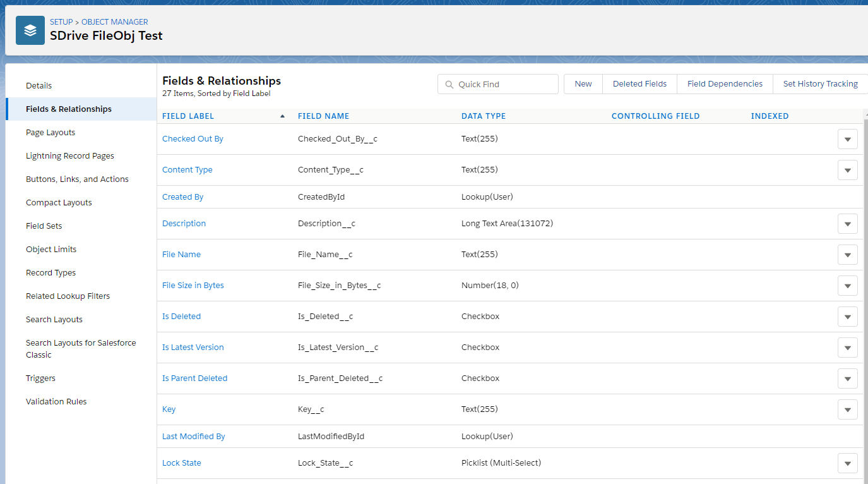Click the search magnifier icon in Quick Find
Viewport: 868px width, 484px height.
coord(449,84)
